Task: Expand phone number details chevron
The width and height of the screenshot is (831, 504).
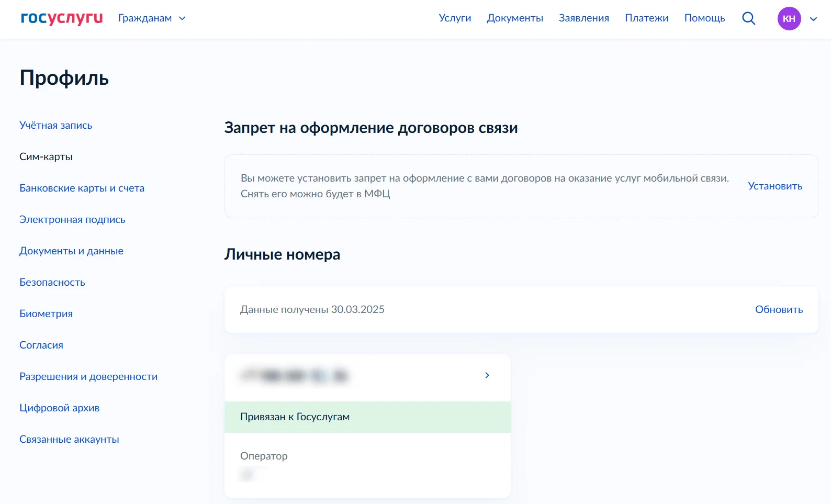Action: (487, 375)
